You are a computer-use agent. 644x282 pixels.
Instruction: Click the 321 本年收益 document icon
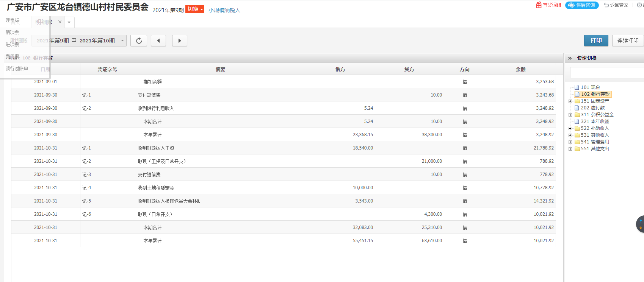click(x=577, y=122)
